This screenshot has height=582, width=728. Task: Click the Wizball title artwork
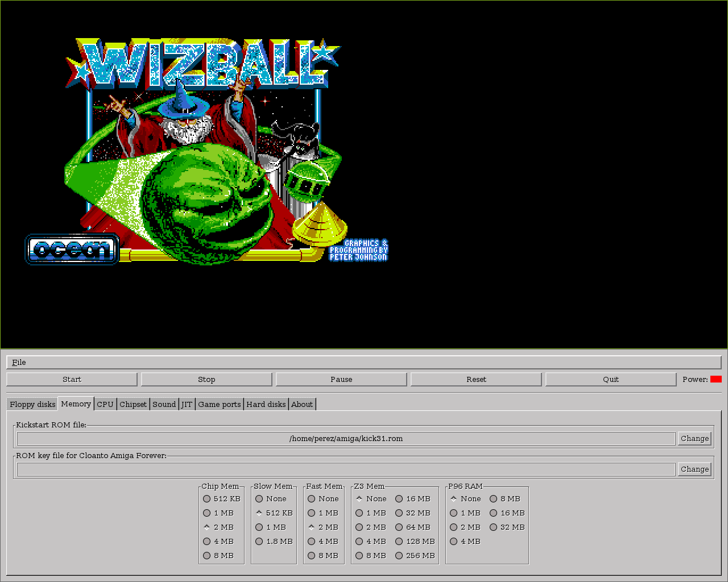203,64
